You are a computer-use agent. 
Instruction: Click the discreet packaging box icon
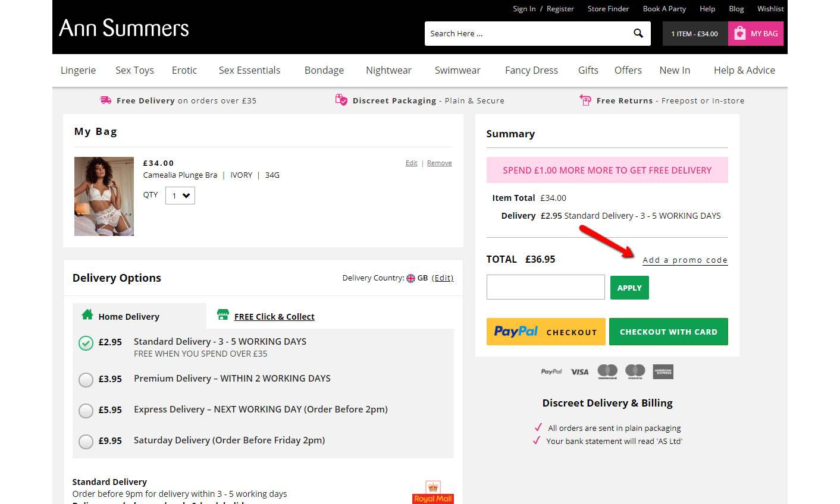(341, 100)
